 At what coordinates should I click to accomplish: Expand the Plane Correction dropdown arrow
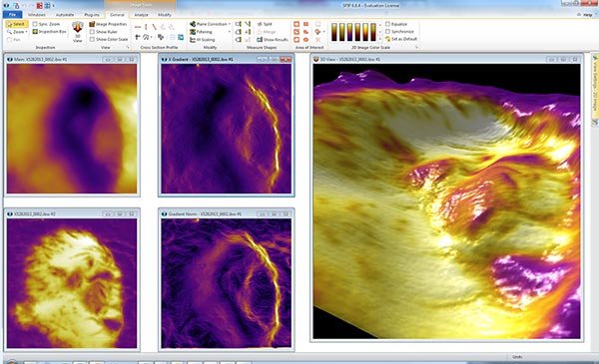(230, 24)
